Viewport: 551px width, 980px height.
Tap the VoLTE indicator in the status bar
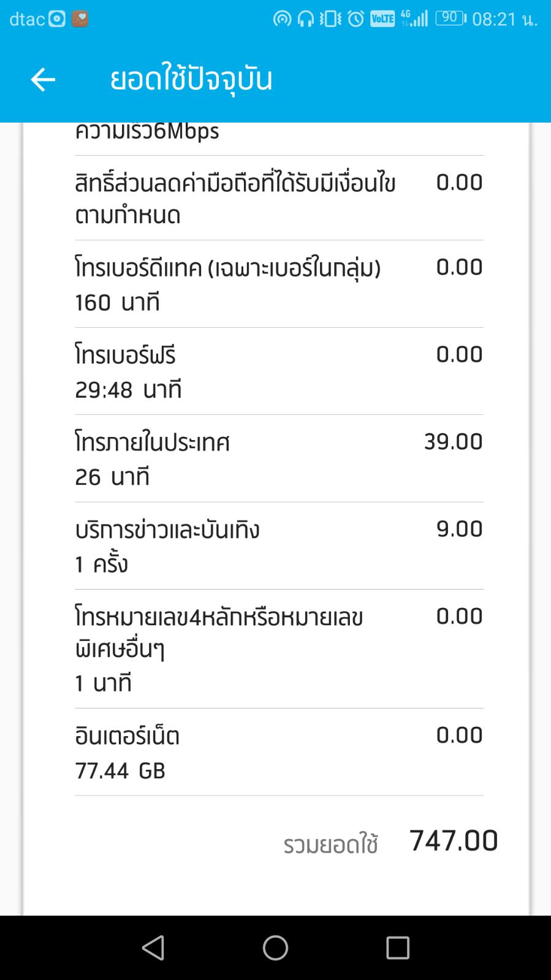pyautogui.click(x=382, y=19)
